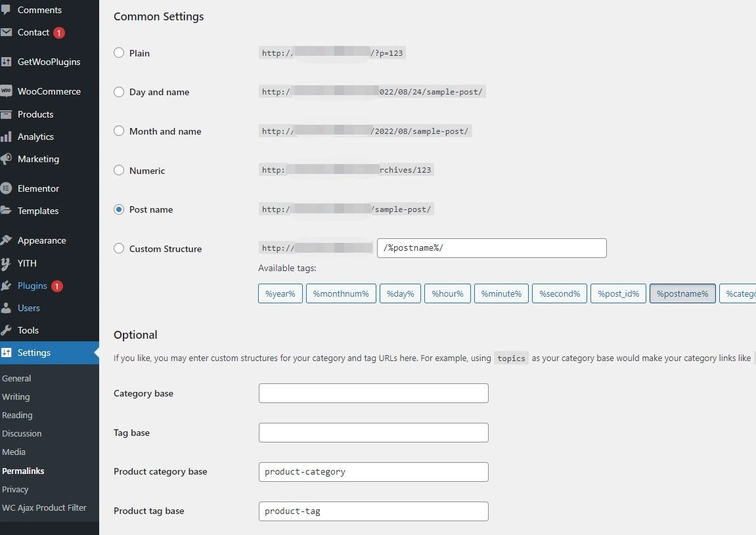Click the YITH icon in sidebar
Viewport: 756px width, 535px height.
pyautogui.click(x=6, y=263)
